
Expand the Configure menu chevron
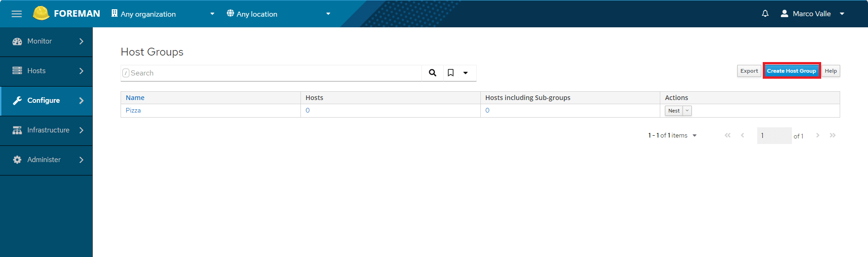pyautogui.click(x=82, y=100)
